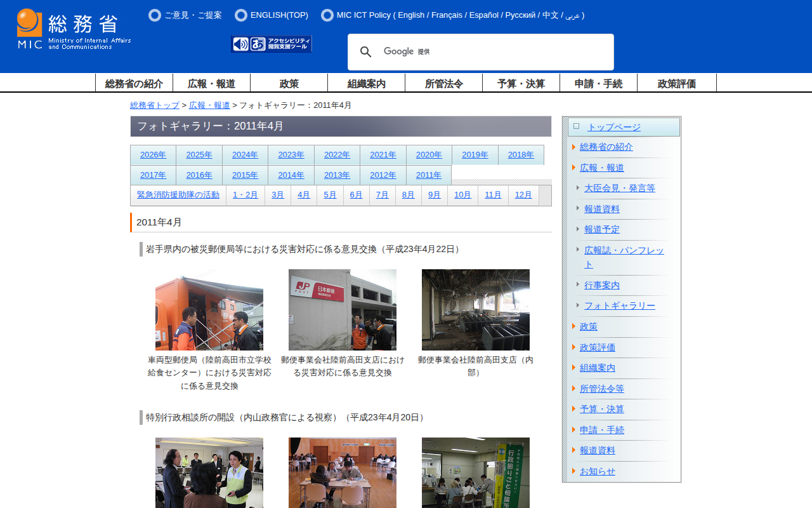Click the circle bullet beside ENGLISH(TOP)
Viewport: 812px width, 508px height.
click(x=241, y=15)
